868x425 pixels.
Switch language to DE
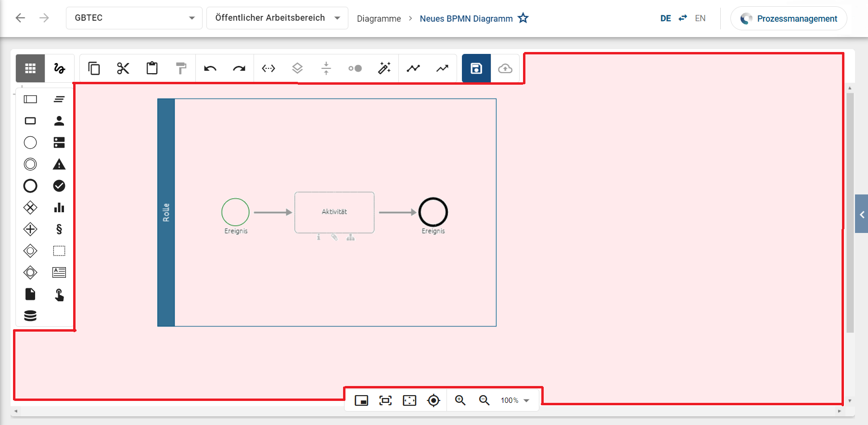click(x=665, y=18)
